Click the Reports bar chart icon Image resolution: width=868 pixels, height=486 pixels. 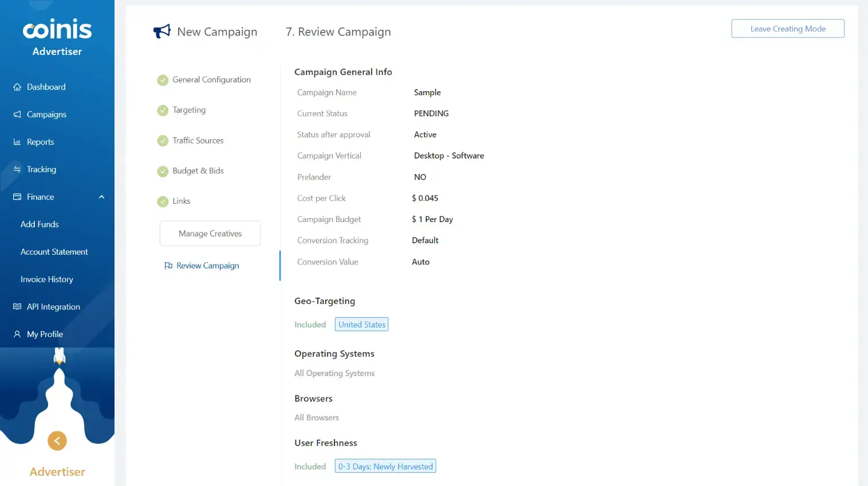click(17, 142)
